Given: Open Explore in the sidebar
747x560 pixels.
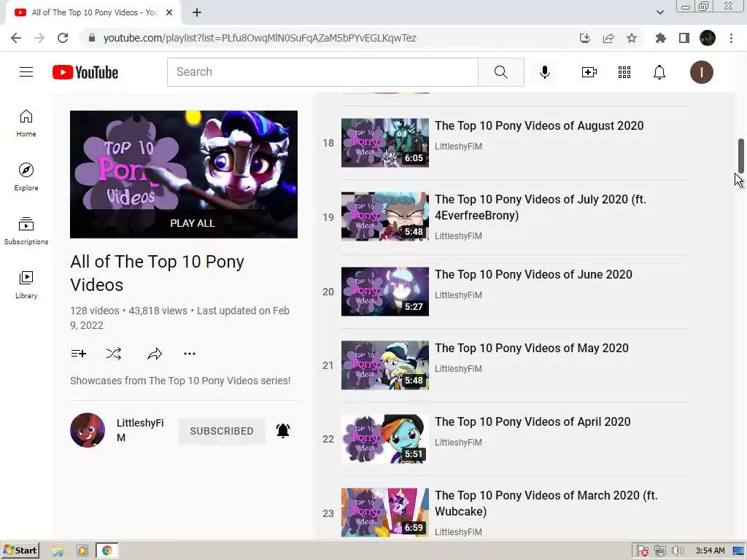Looking at the screenshot, I should click(26, 177).
